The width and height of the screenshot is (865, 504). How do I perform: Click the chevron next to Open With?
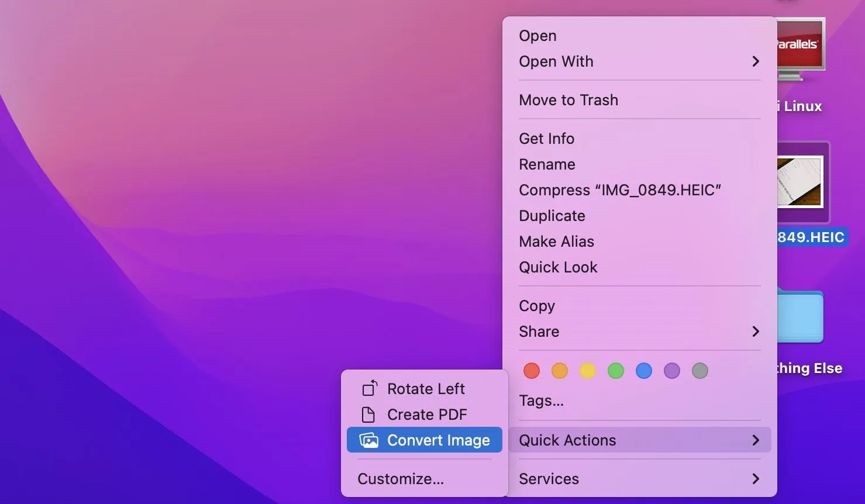click(756, 61)
